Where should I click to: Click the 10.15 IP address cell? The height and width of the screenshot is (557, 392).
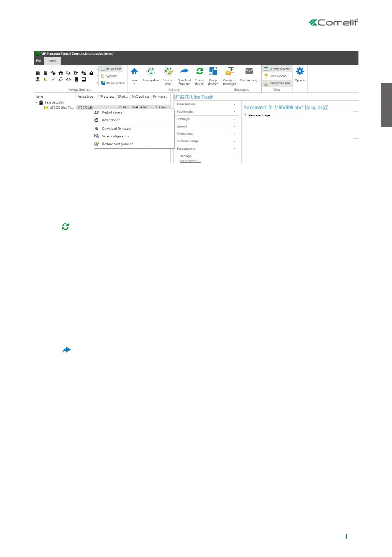122,107
